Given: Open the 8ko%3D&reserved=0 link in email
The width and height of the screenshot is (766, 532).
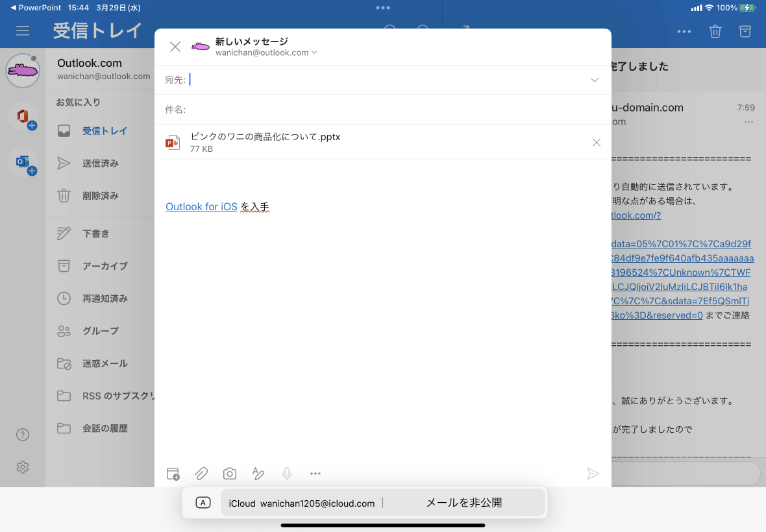Looking at the screenshot, I should (657, 315).
